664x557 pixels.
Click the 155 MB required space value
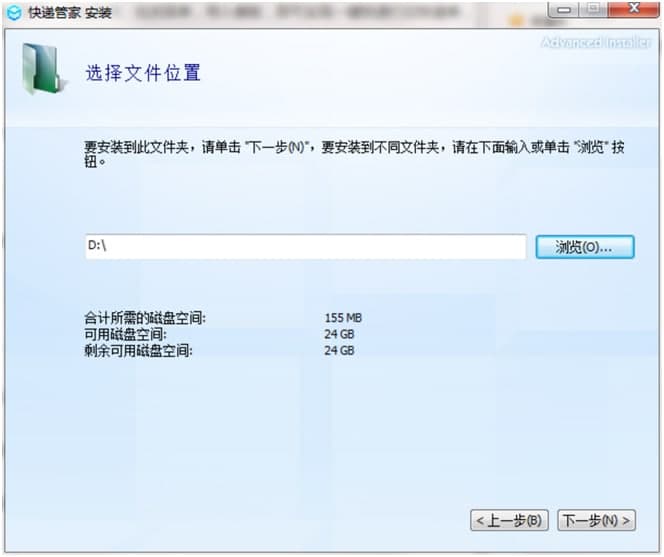click(x=343, y=318)
